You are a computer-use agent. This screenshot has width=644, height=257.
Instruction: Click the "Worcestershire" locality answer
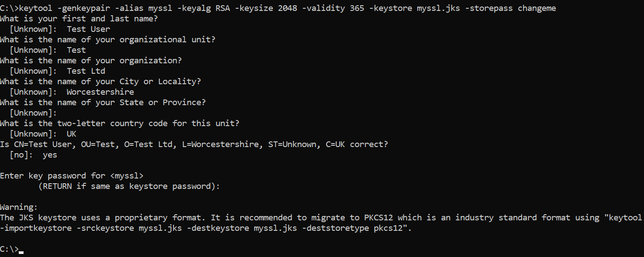pos(100,92)
